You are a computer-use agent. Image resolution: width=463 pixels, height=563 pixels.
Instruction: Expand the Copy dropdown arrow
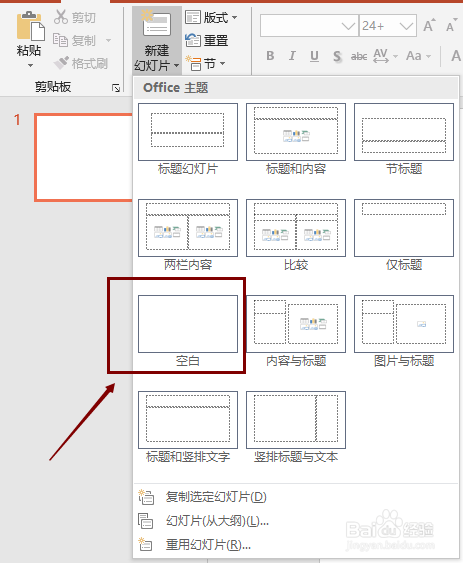point(108,40)
